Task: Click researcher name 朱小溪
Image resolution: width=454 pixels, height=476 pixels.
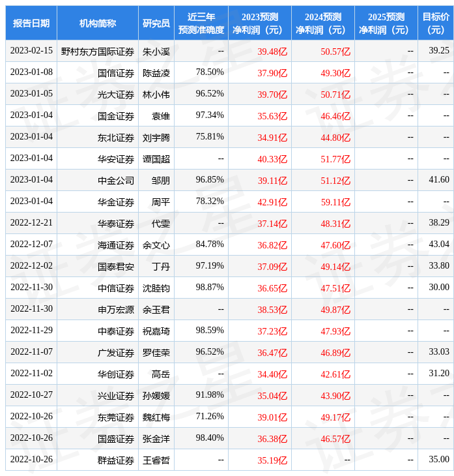Action: 156,52
